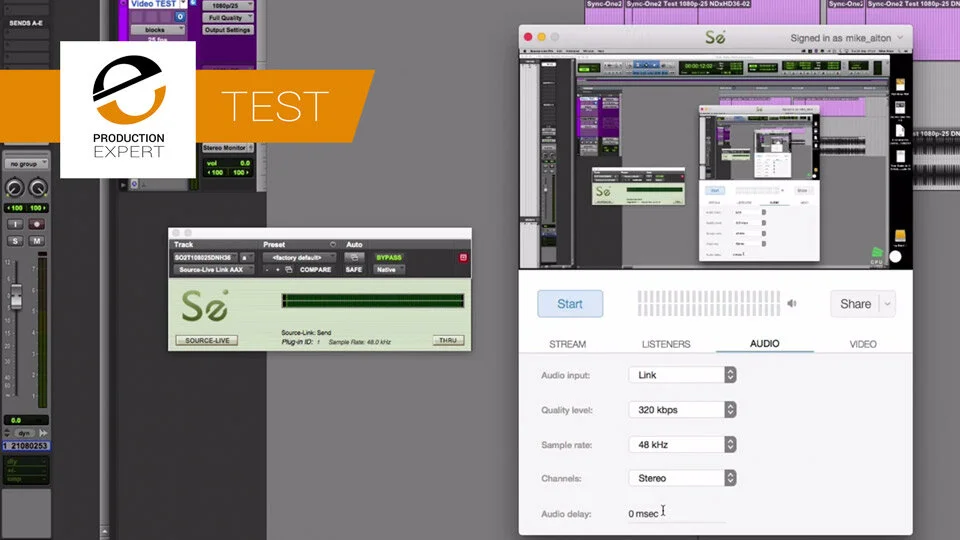Open the SO2T108025DNH36 track selector
Image resolution: width=960 pixels, height=540 pixels.
(204, 258)
